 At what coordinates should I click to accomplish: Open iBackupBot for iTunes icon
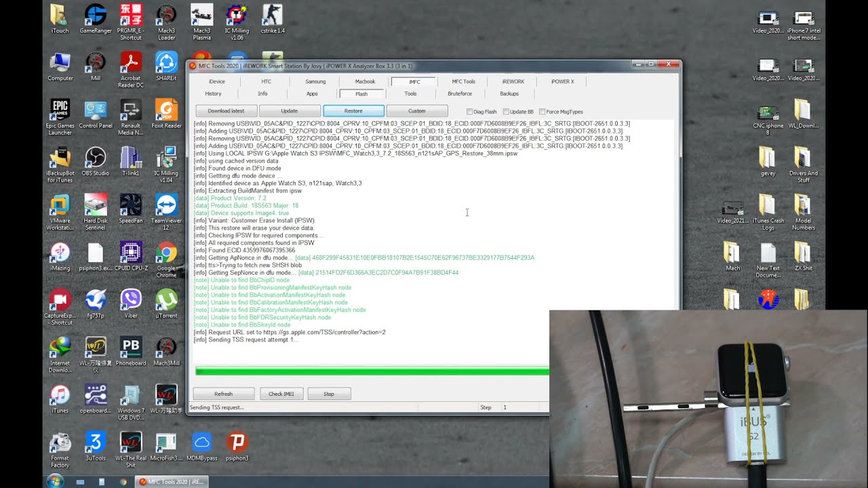pyautogui.click(x=60, y=165)
